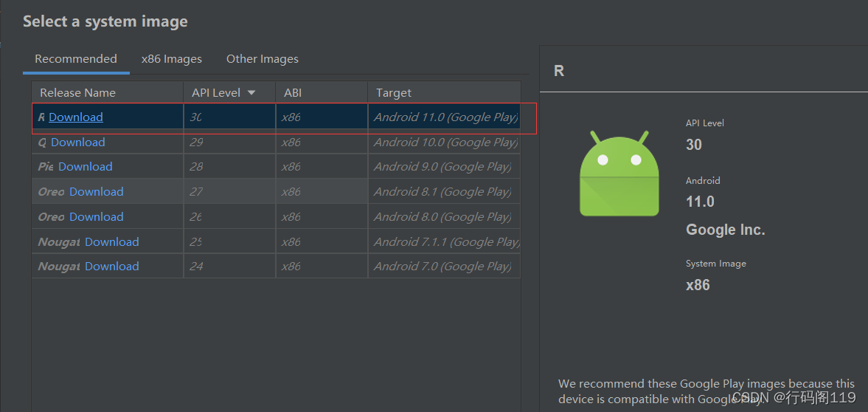Image resolution: width=868 pixels, height=412 pixels.
Task: Download the Oreo API 27 image
Action: (97, 191)
